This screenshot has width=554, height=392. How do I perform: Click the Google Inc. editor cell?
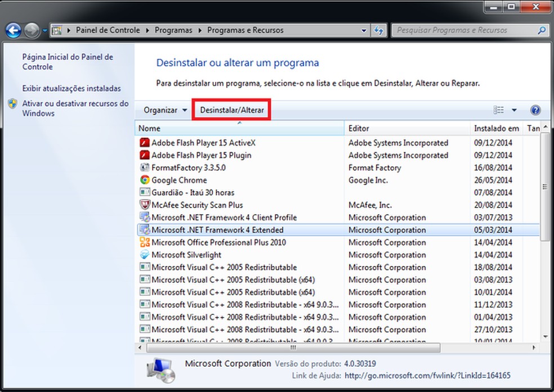point(368,181)
